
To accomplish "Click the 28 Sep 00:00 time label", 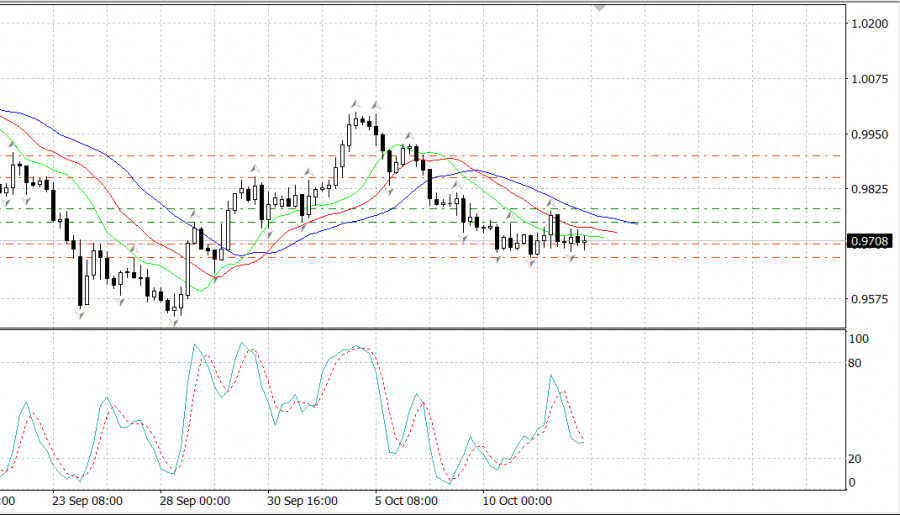I will point(195,501).
